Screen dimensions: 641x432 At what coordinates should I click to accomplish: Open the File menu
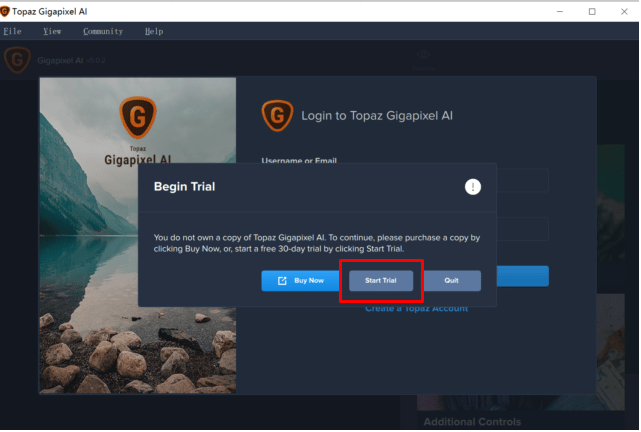tap(12, 31)
